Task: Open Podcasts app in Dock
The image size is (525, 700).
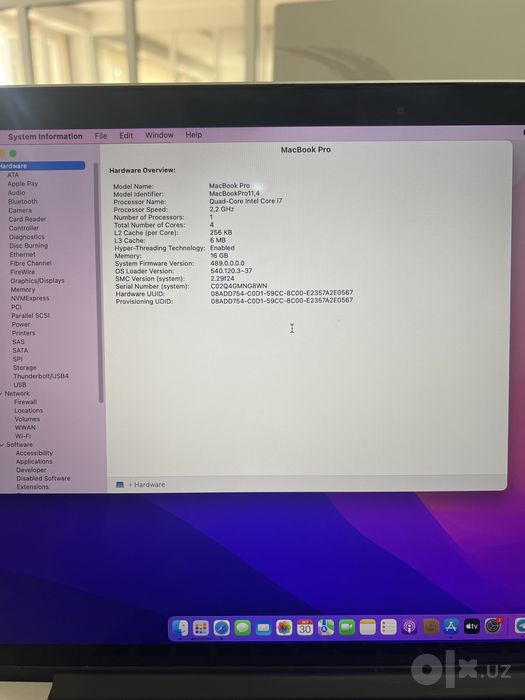Action: pyautogui.click(x=409, y=627)
